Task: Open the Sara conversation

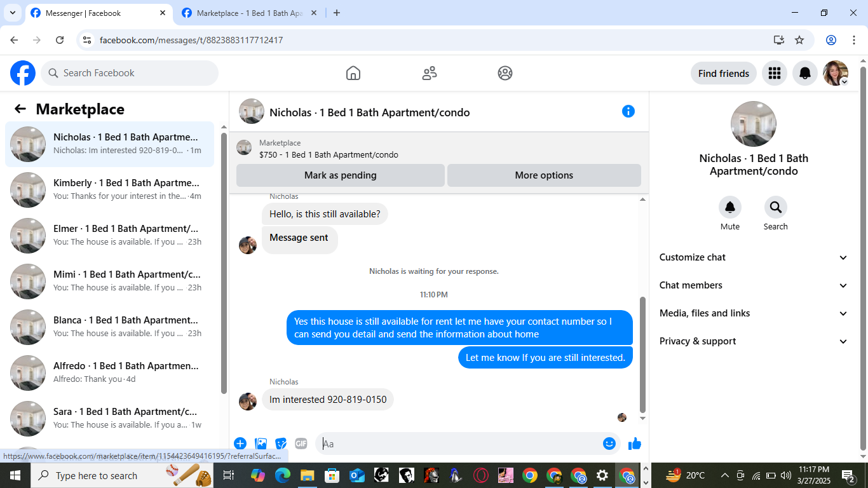Action: coord(110,418)
